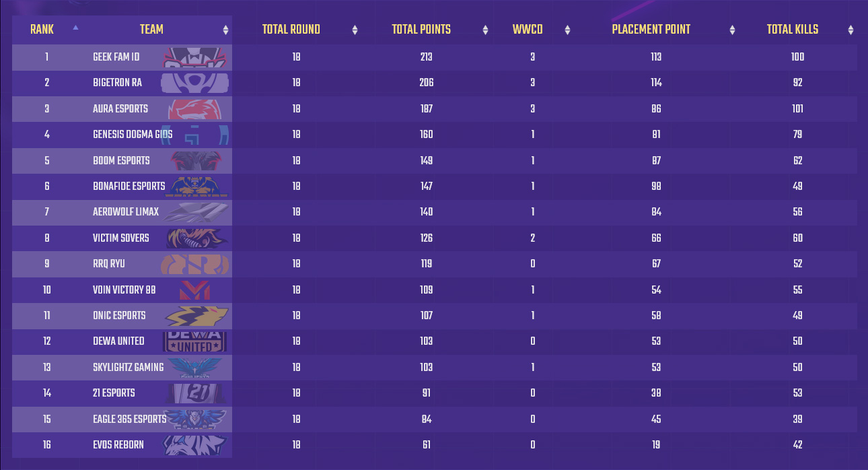Toggle sort arrows on Team column
This screenshot has width=868, height=470.
(225, 30)
